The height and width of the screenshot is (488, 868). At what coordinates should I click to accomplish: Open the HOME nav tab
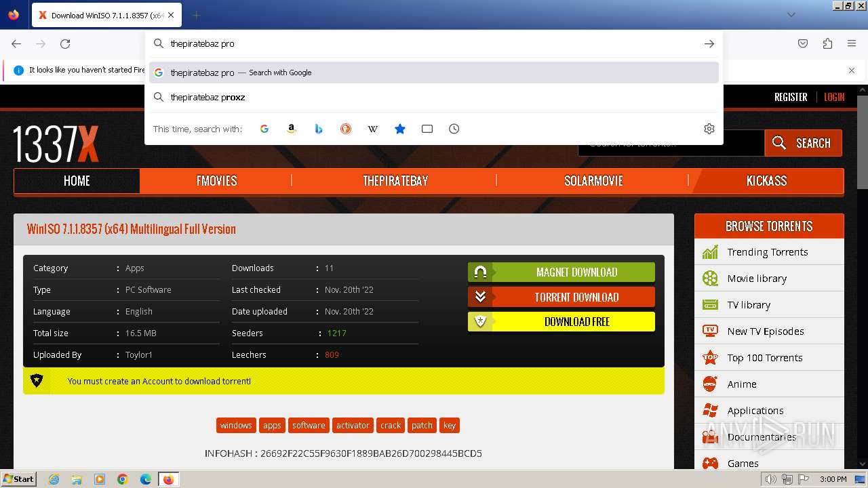coord(77,181)
